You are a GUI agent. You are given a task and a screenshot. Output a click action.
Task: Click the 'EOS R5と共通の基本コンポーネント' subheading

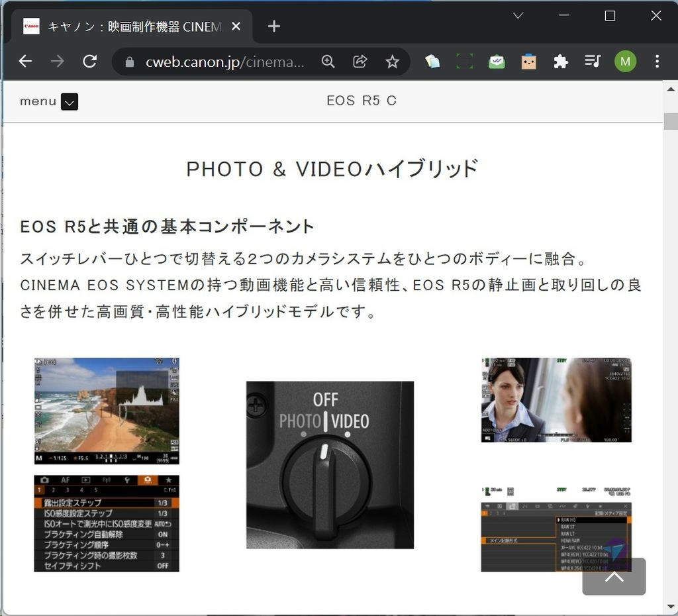pyautogui.click(x=168, y=227)
